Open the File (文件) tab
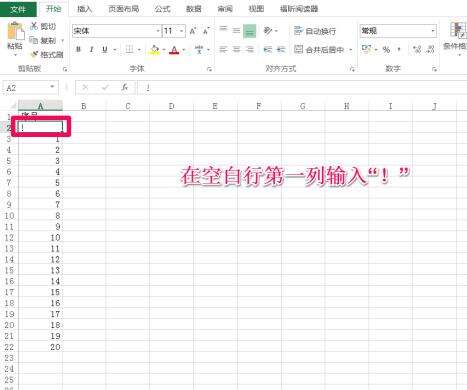Screen dimensions: 467x390 tap(18, 9)
